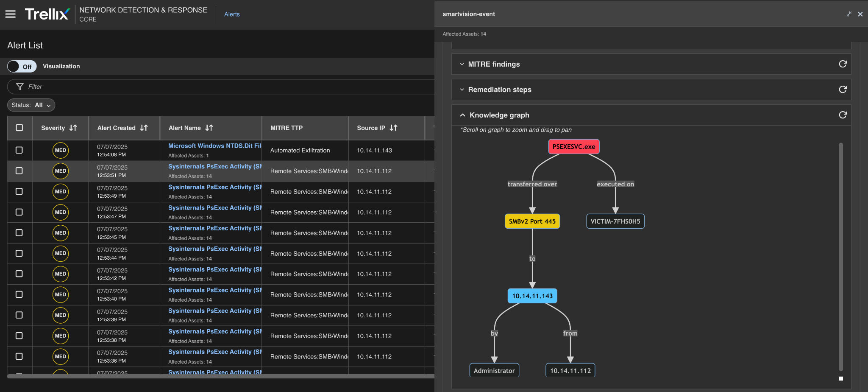Open the Alerts tab in header
The width and height of the screenshot is (868, 392).
coord(232,14)
